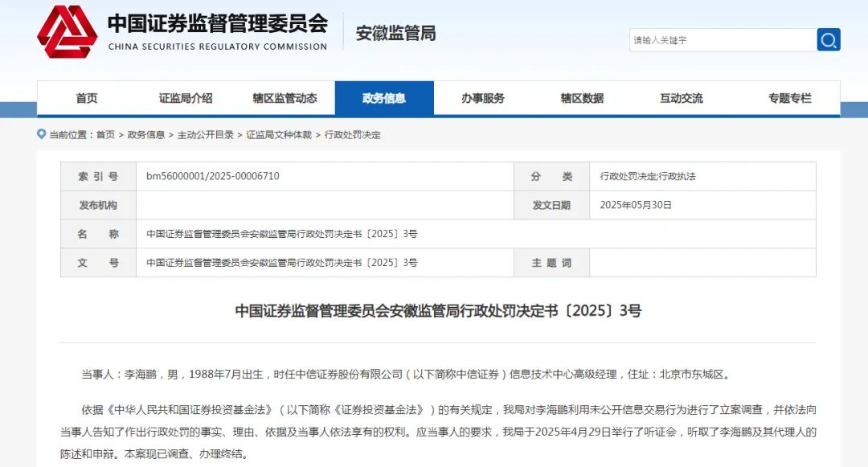
Task: Click the paragraph starting 当事人：李海鹏
Action: [x=407, y=375]
